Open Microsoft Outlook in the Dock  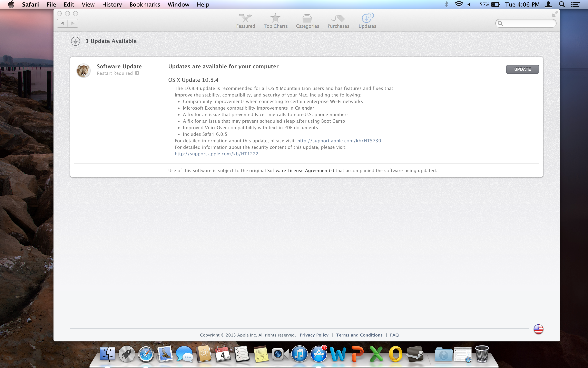click(x=395, y=354)
